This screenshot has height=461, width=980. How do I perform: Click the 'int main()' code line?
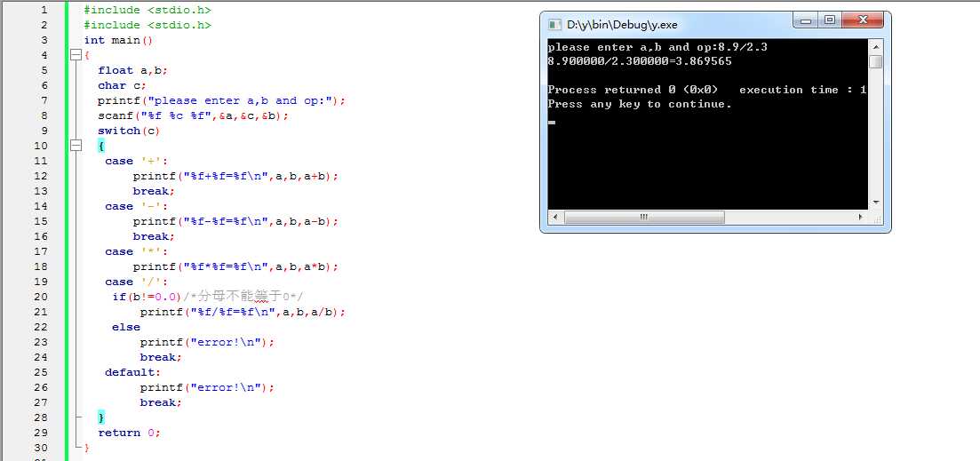[x=119, y=40]
